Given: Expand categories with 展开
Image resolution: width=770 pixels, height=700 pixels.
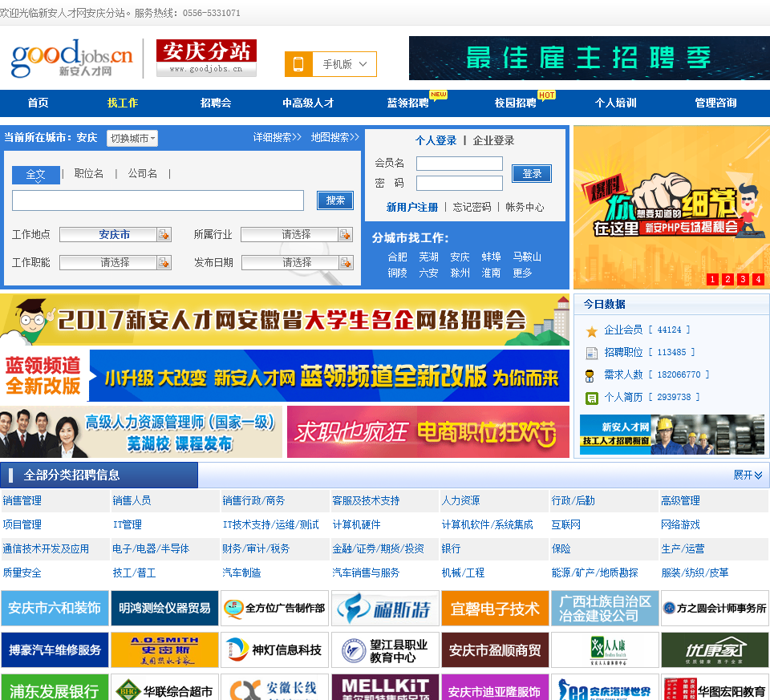Looking at the screenshot, I should [x=748, y=475].
